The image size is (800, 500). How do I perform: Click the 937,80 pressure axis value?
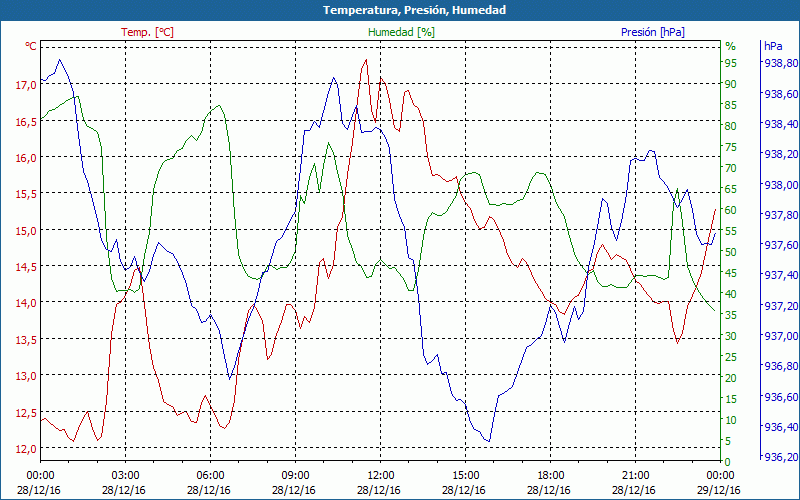[779, 215]
